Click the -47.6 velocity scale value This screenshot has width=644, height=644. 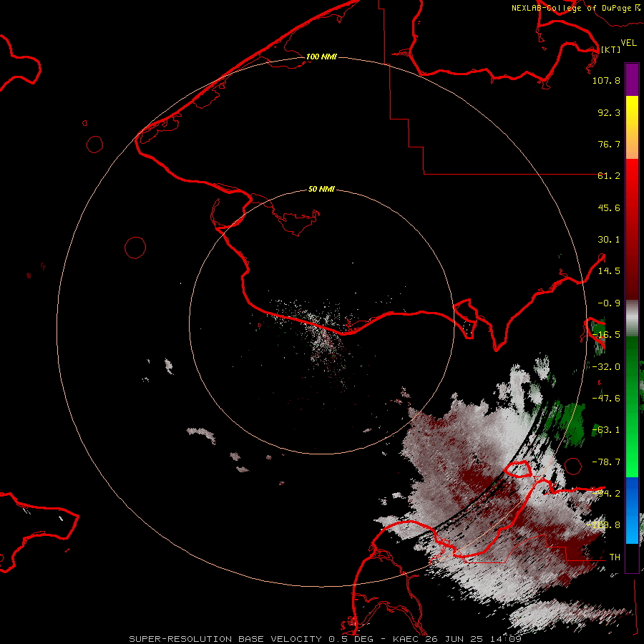[x=606, y=398]
